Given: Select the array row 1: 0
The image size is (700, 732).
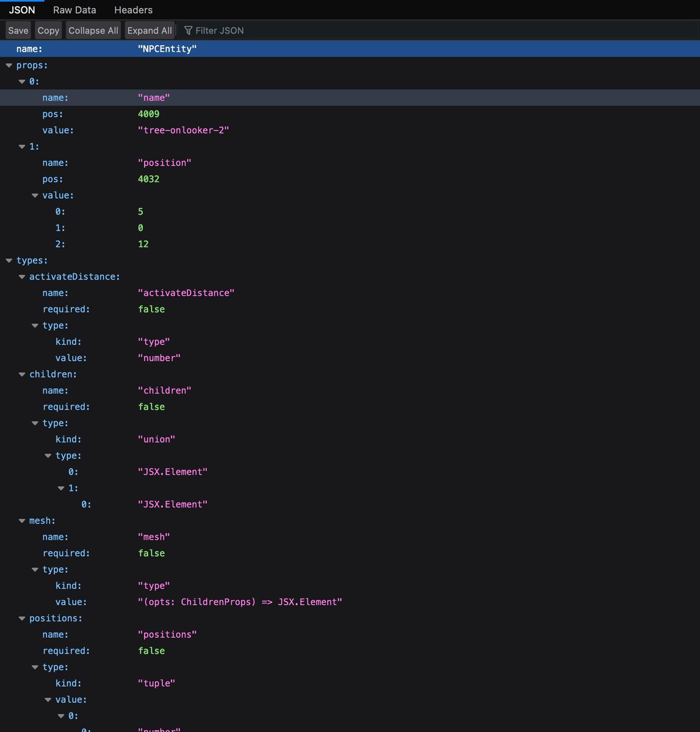Looking at the screenshot, I should click(350, 228).
